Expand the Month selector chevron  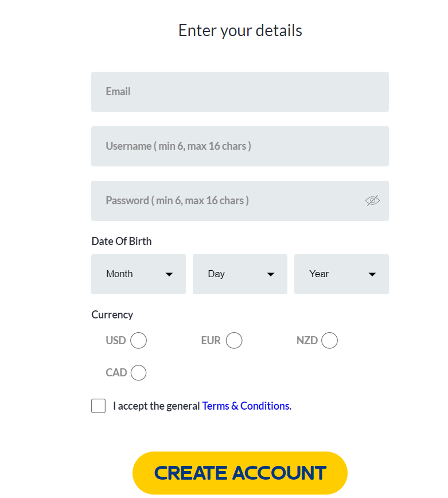170,274
